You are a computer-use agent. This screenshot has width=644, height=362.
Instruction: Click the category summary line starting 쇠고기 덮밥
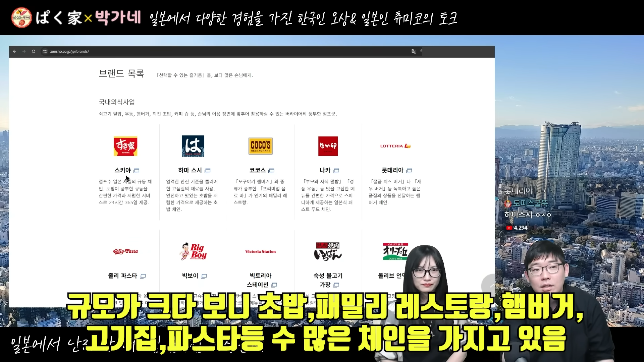[218, 114]
